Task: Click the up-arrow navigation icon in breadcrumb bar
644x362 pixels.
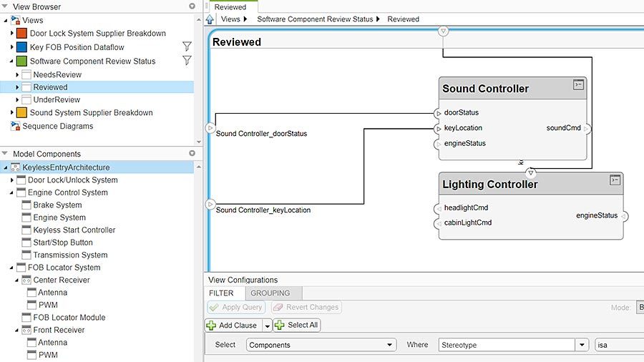Action: (x=210, y=19)
